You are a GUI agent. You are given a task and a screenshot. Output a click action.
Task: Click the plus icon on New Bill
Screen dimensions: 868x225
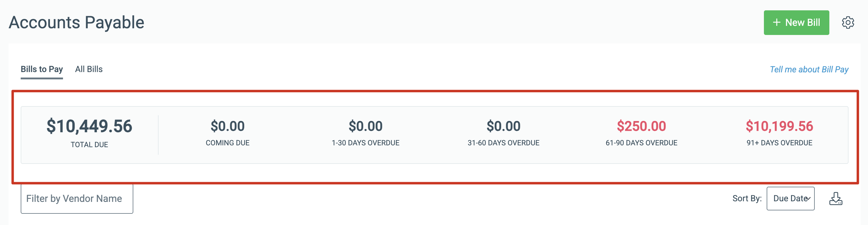coord(776,22)
